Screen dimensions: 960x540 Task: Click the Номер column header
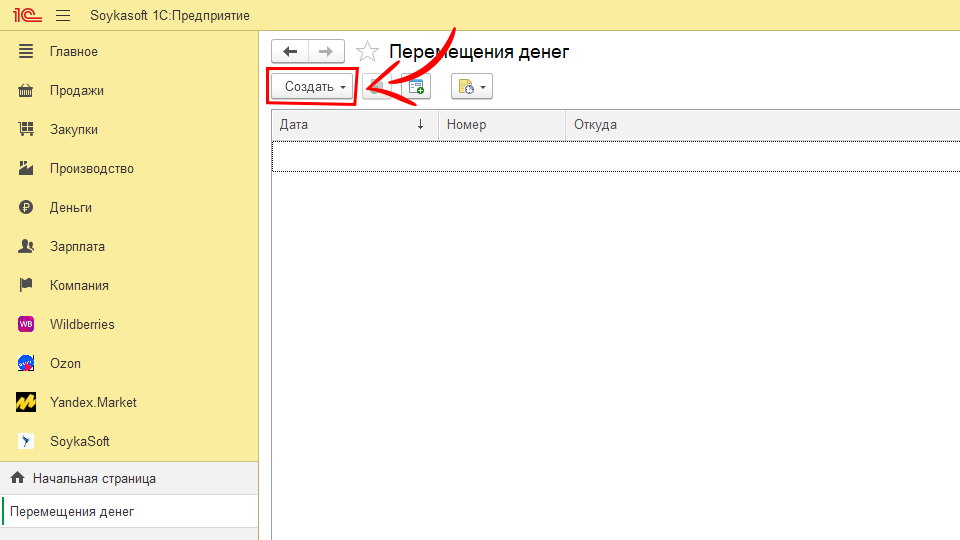[x=500, y=125]
